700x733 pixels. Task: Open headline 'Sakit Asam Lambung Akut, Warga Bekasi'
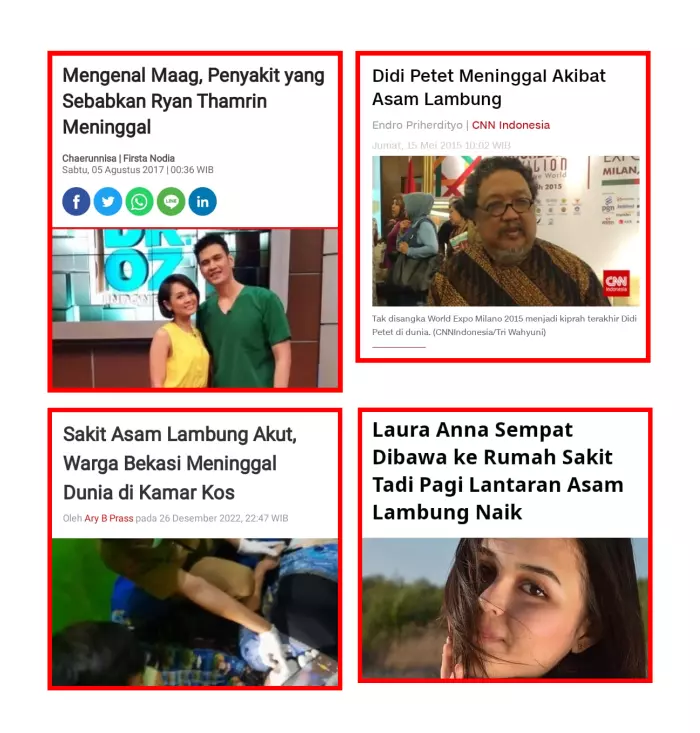(180, 463)
